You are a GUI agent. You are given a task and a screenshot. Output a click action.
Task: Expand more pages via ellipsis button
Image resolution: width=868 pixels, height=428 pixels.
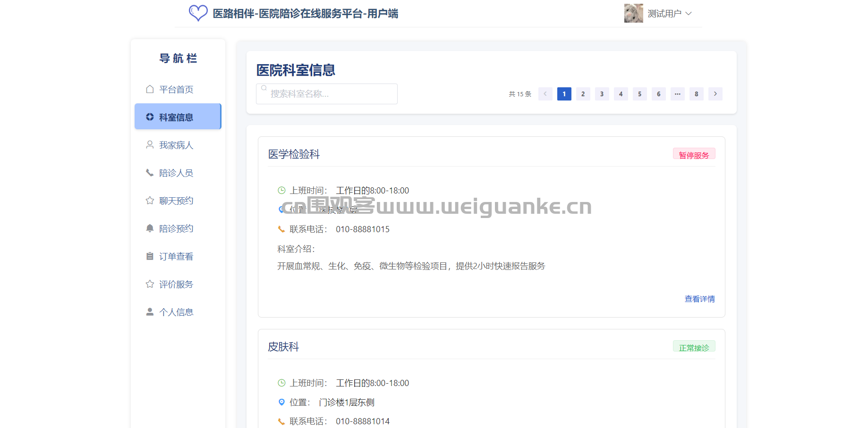[x=677, y=94]
